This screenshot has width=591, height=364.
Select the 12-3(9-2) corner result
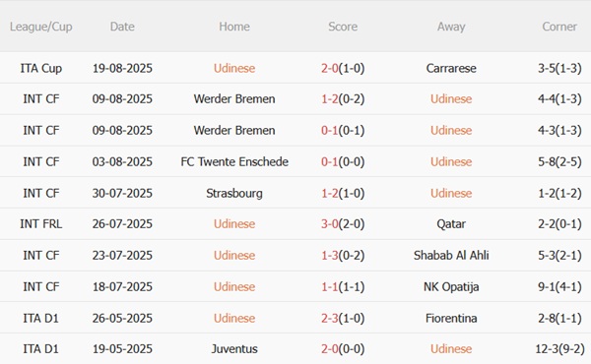click(x=559, y=349)
